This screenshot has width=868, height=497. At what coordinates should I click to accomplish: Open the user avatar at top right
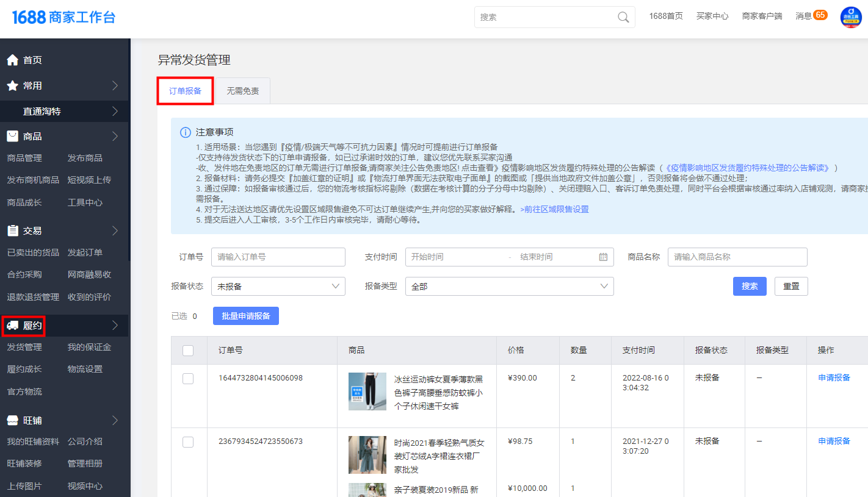850,17
